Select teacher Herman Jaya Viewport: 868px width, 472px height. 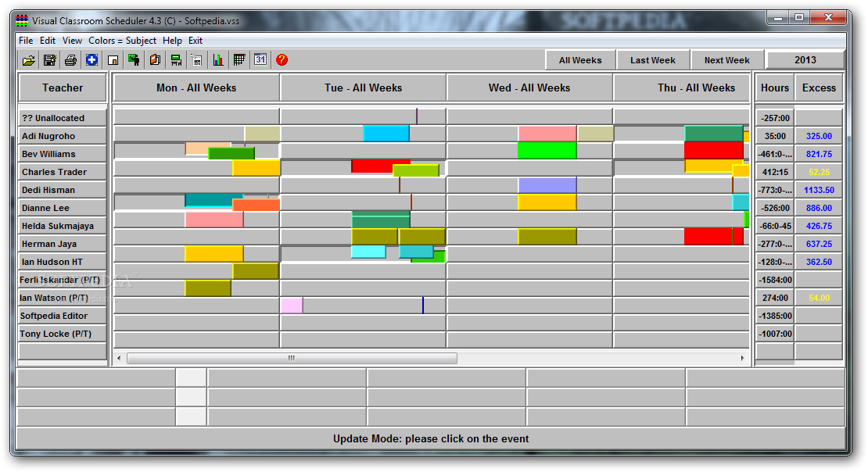coord(63,244)
